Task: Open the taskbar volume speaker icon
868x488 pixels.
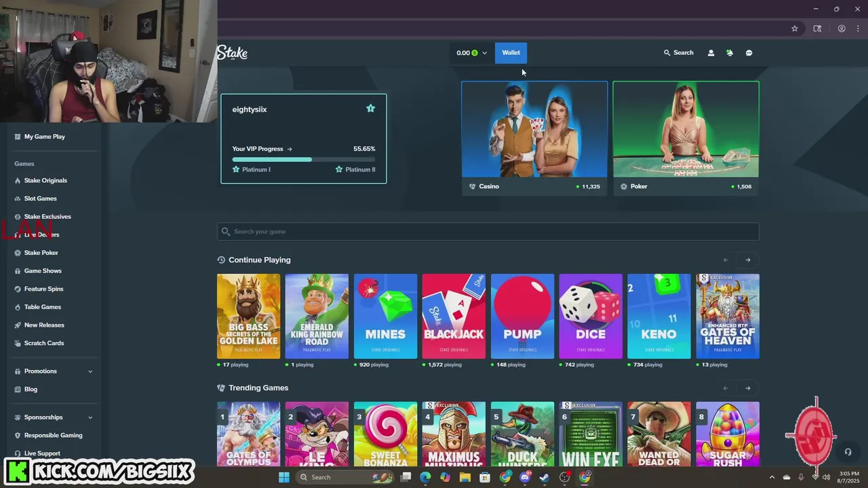Action: coord(826,477)
